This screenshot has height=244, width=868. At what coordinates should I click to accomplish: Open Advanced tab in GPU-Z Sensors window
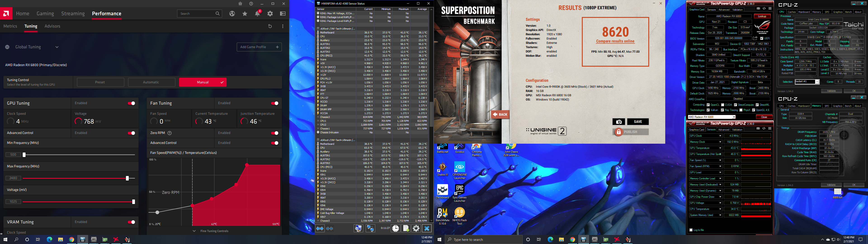[723, 129]
